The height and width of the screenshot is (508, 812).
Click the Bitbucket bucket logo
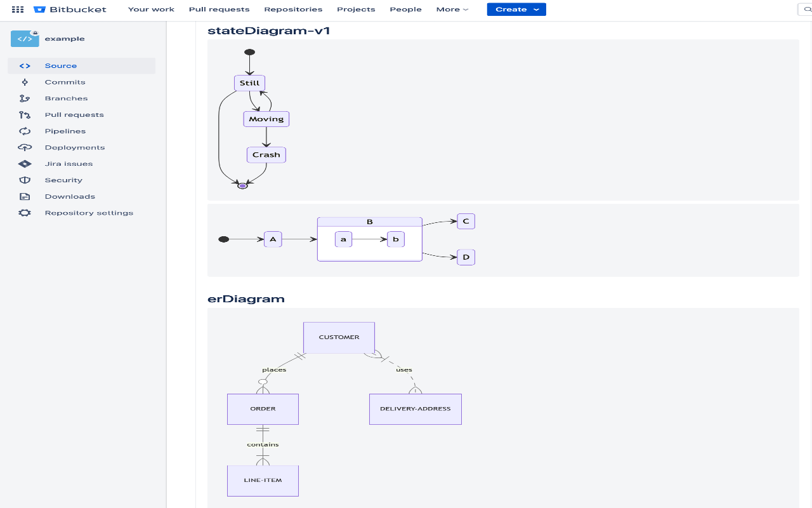click(41, 9)
